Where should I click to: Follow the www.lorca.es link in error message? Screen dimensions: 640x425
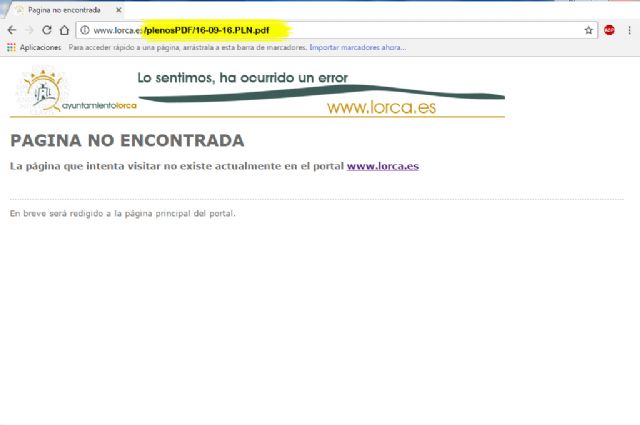click(x=382, y=166)
